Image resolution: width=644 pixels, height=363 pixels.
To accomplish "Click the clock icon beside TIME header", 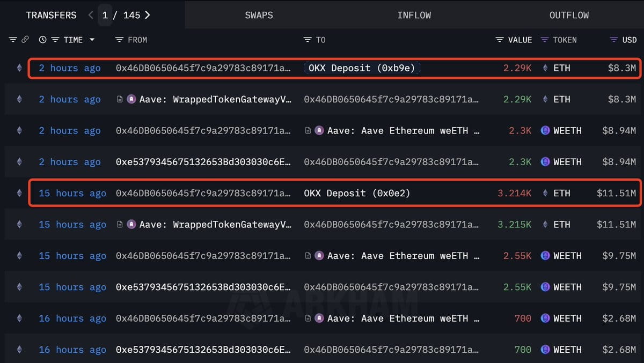I will [42, 40].
